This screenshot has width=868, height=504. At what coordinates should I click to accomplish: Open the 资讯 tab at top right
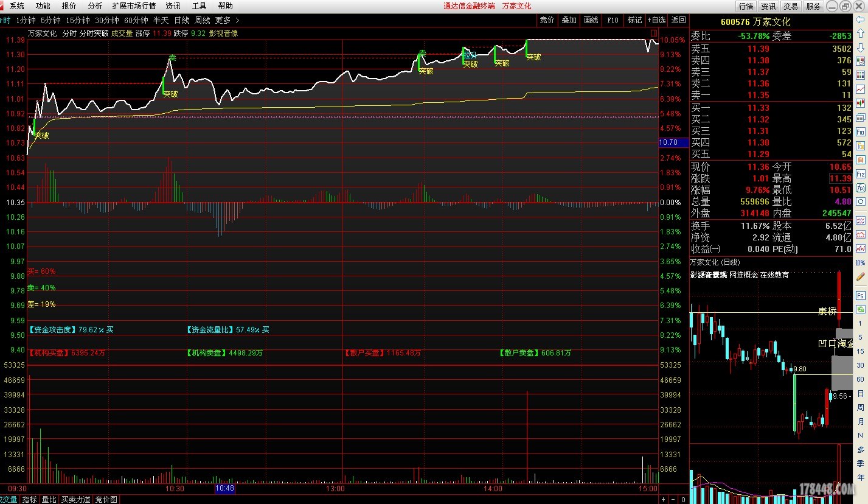(769, 6)
